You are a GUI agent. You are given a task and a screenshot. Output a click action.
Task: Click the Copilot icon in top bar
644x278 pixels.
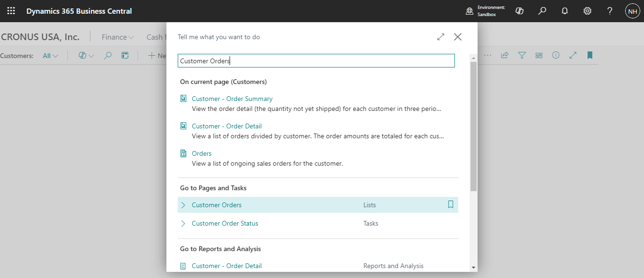[520, 11]
